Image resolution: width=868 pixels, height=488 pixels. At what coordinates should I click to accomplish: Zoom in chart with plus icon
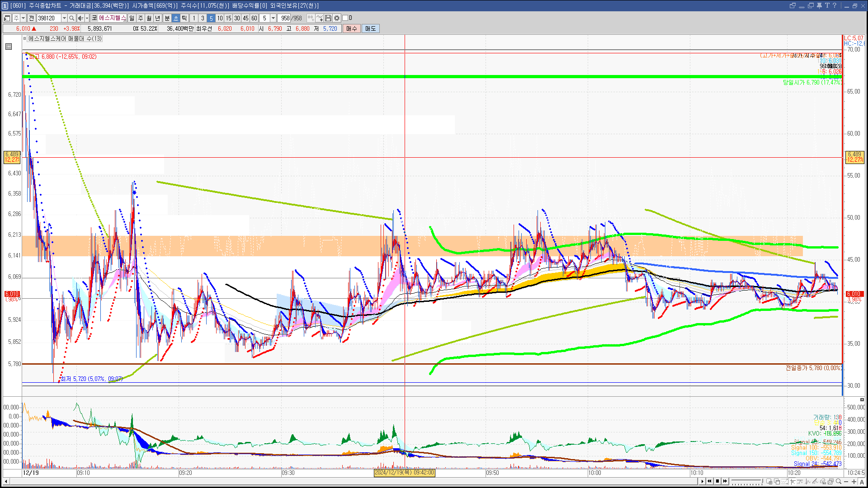tap(854, 482)
